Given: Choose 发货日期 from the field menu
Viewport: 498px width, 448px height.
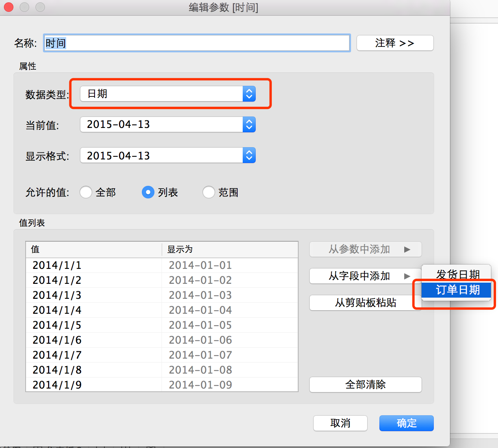Looking at the screenshot, I should pos(456,274).
